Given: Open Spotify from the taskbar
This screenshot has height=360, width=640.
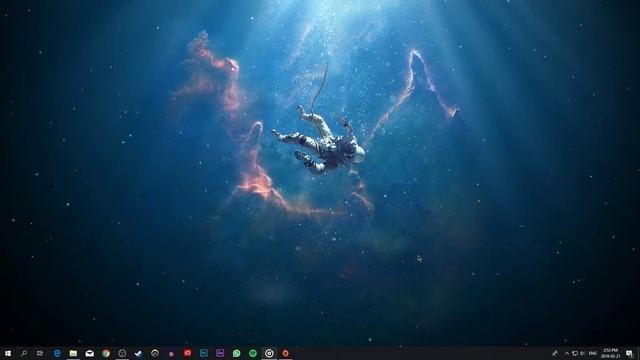Looking at the screenshot, I should pos(253,353).
